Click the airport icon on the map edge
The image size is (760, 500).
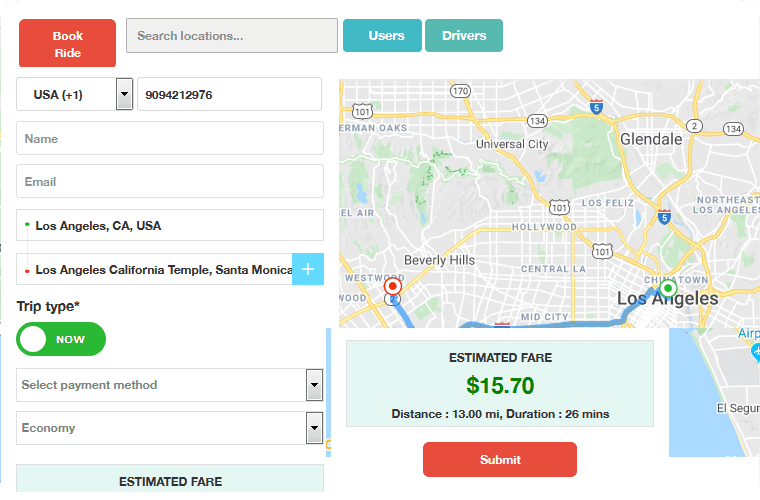click(x=755, y=352)
